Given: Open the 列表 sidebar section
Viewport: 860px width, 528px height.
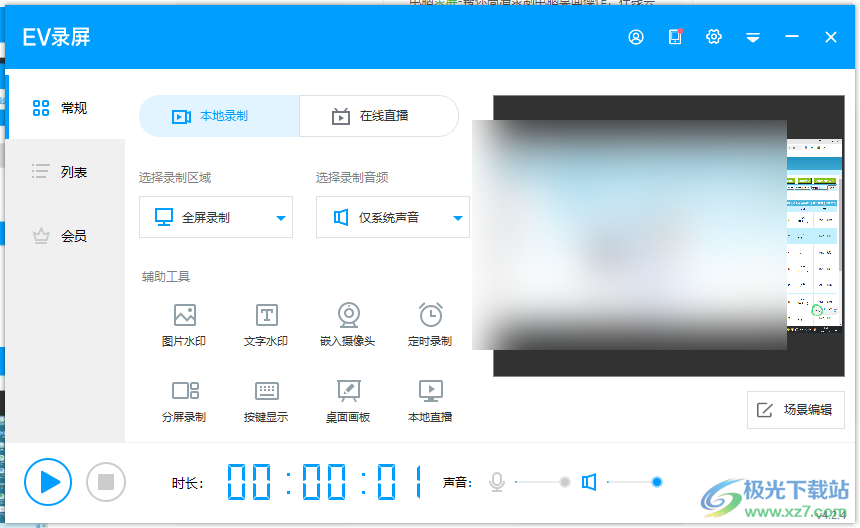Looking at the screenshot, I should [65, 172].
